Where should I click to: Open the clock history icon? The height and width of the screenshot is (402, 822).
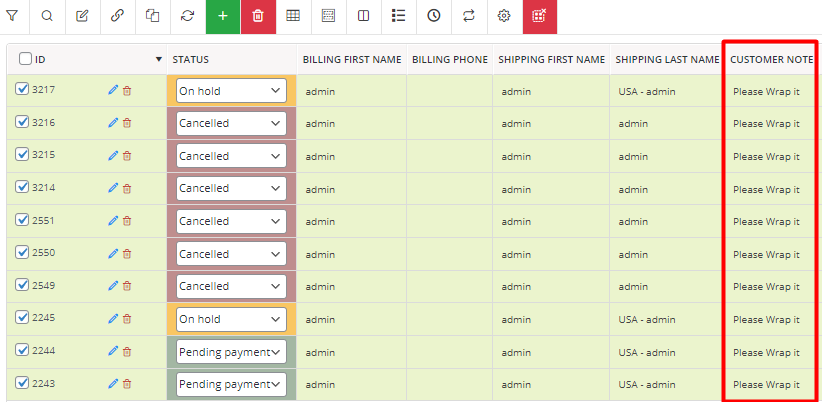click(434, 16)
